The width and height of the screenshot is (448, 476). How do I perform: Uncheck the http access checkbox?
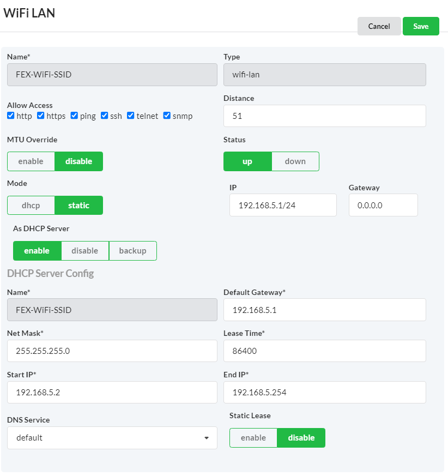pyautogui.click(x=11, y=116)
